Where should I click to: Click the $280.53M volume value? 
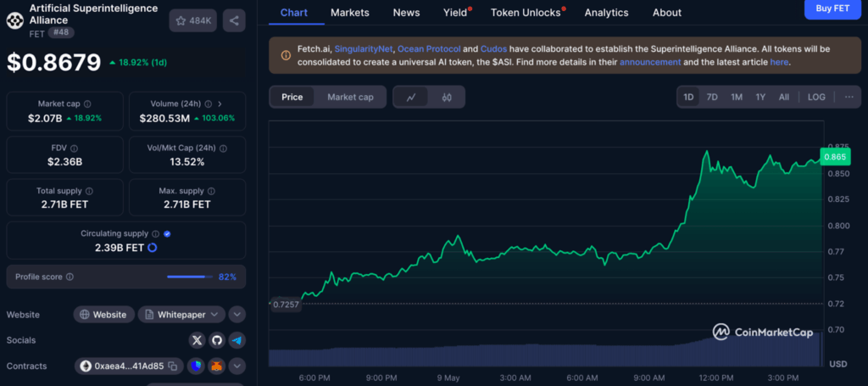[x=164, y=118]
